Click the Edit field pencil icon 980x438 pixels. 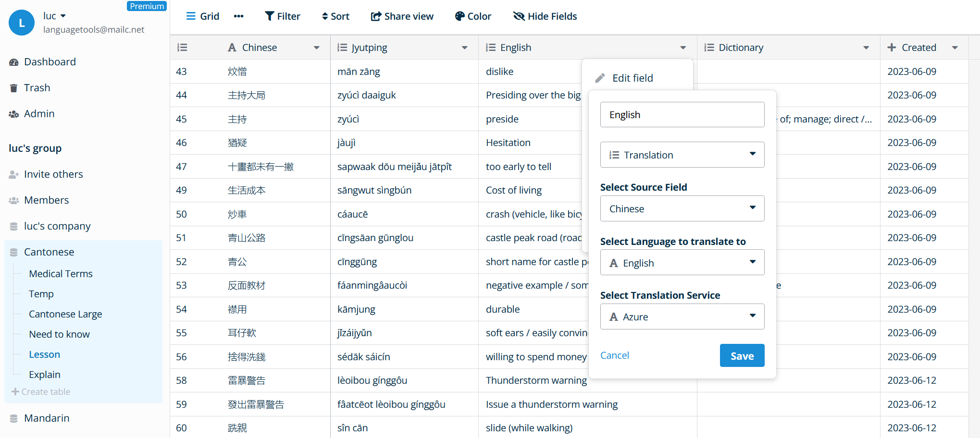[600, 78]
